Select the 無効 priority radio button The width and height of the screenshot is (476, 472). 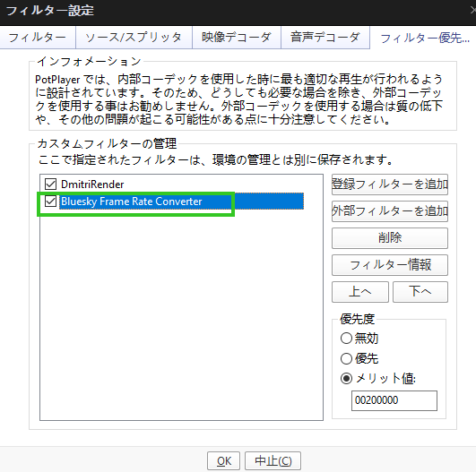(346, 339)
